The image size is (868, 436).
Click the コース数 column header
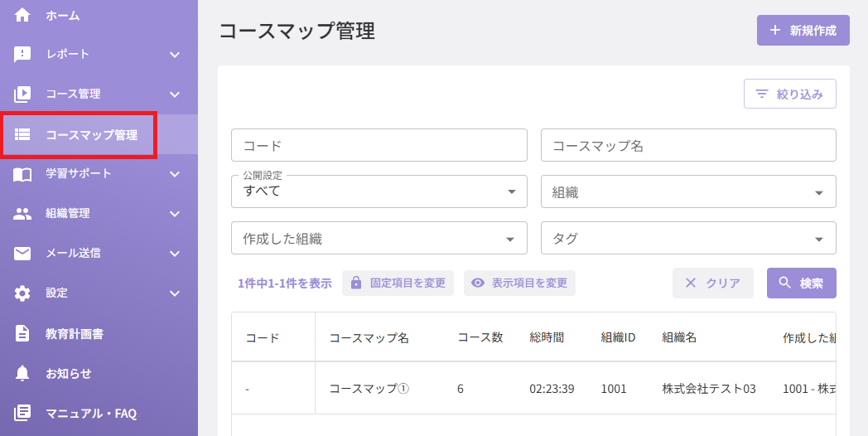(x=480, y=337)
